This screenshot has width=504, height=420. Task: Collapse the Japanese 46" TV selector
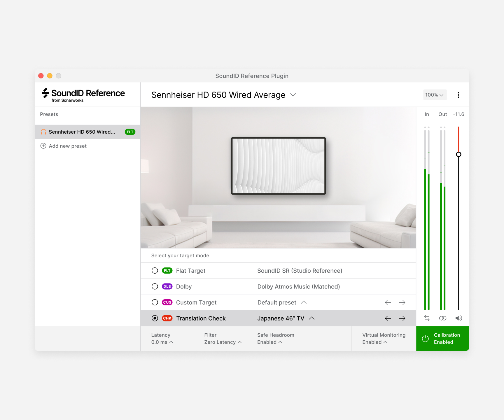click(x=312, y=318)
